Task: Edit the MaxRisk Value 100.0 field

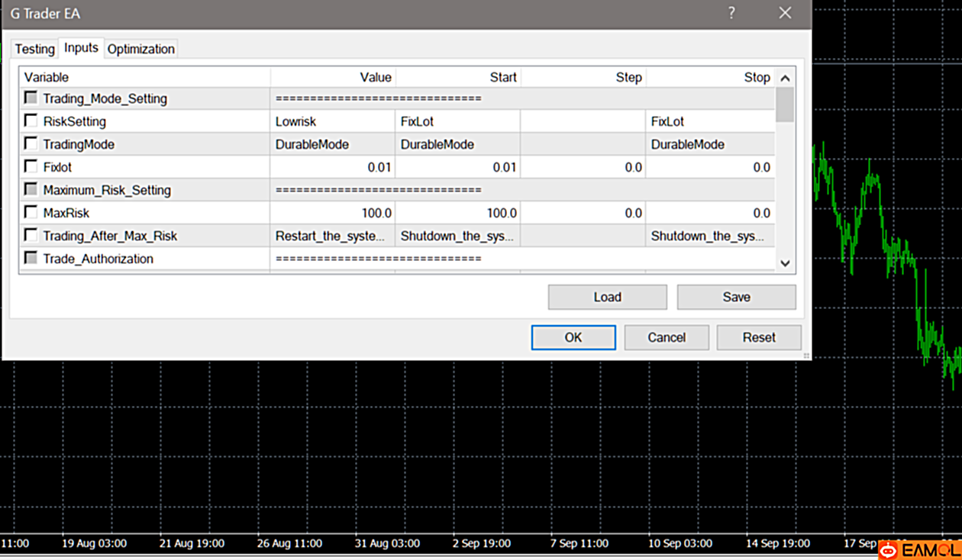Action: click(x=333, y=213)
